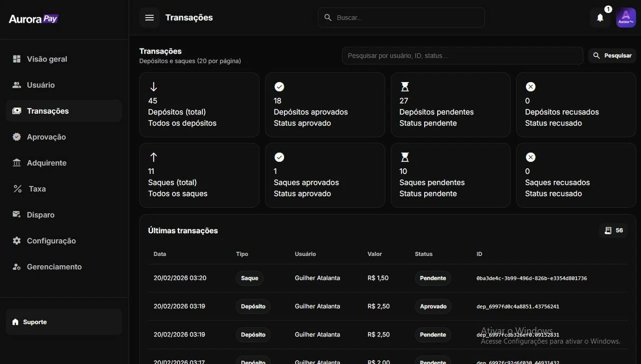The image size is (641, 364).
Task: Go to Disparo in the sidebar
Action: click(x=41, y=215)
